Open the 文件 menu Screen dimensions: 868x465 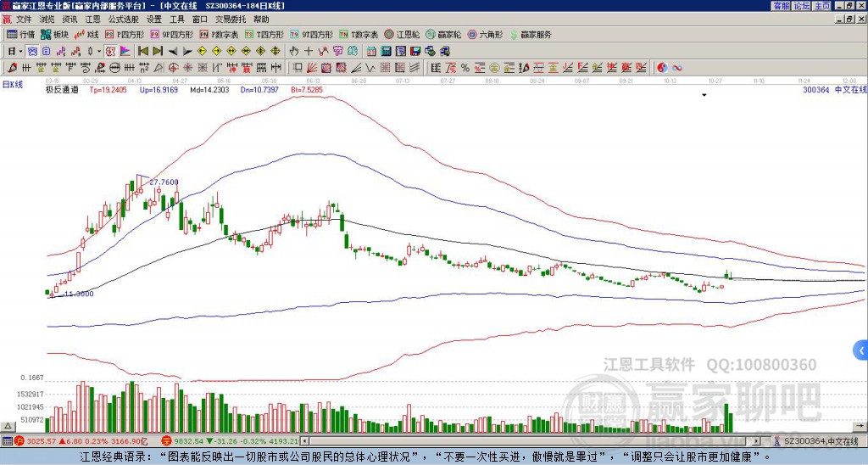24,20
